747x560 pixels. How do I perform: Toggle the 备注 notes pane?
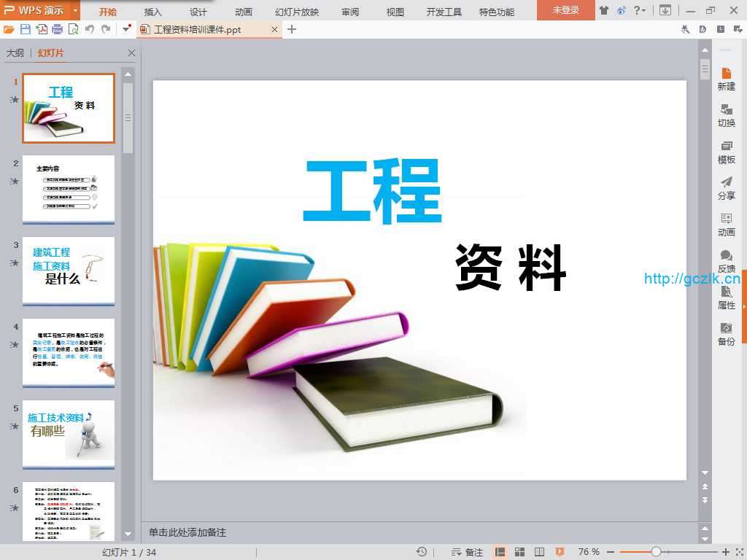click(x=467, y=552)
